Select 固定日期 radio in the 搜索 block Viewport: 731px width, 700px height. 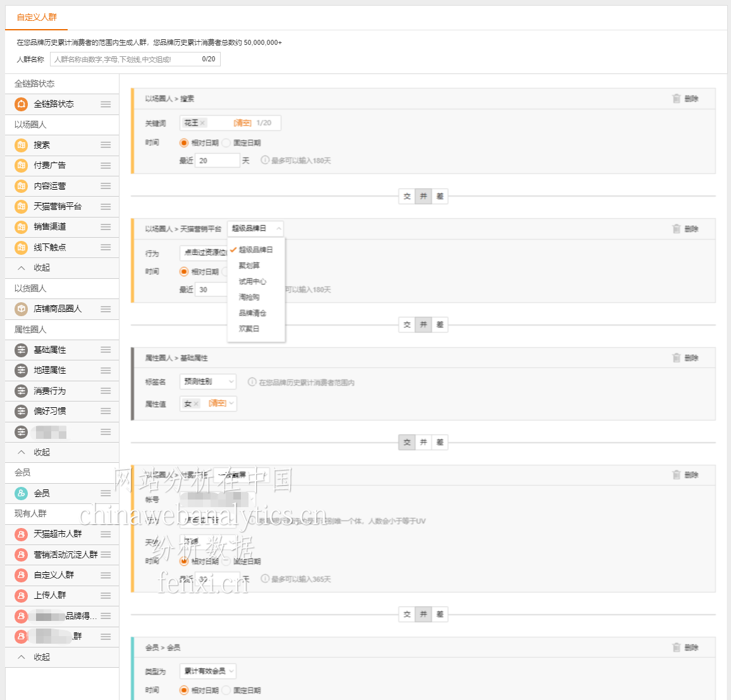tap(226, 143)
